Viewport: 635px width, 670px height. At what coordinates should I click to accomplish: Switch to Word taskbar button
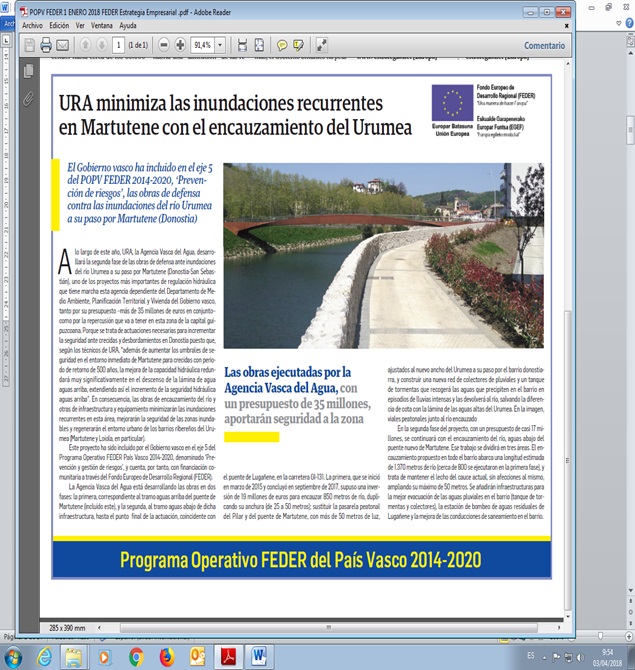click(x=259, y=657)
